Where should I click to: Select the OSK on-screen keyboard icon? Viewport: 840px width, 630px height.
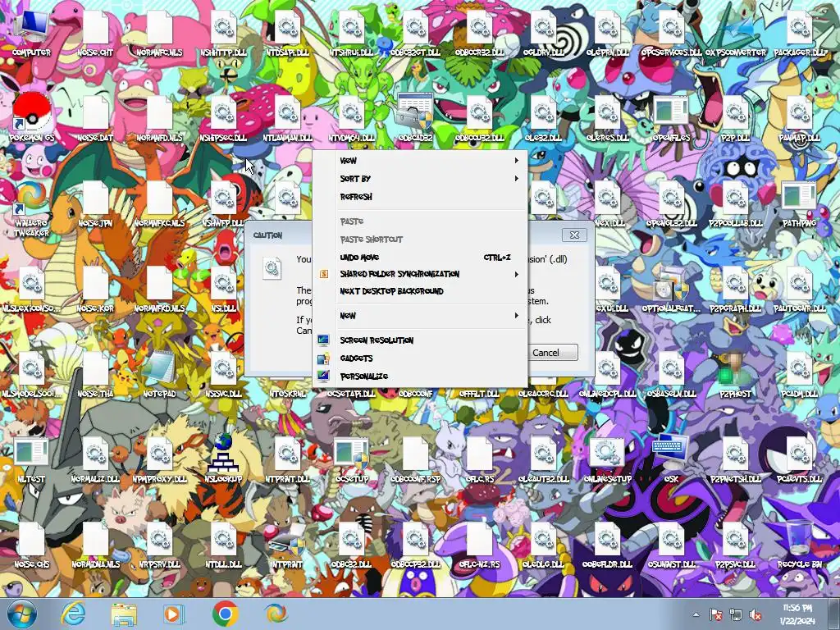point(671,458)
